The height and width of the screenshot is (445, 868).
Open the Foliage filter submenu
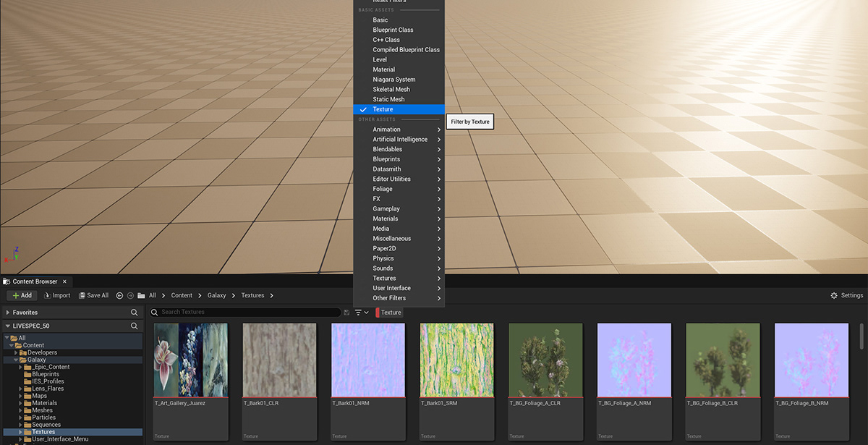[x=384, y=188]
